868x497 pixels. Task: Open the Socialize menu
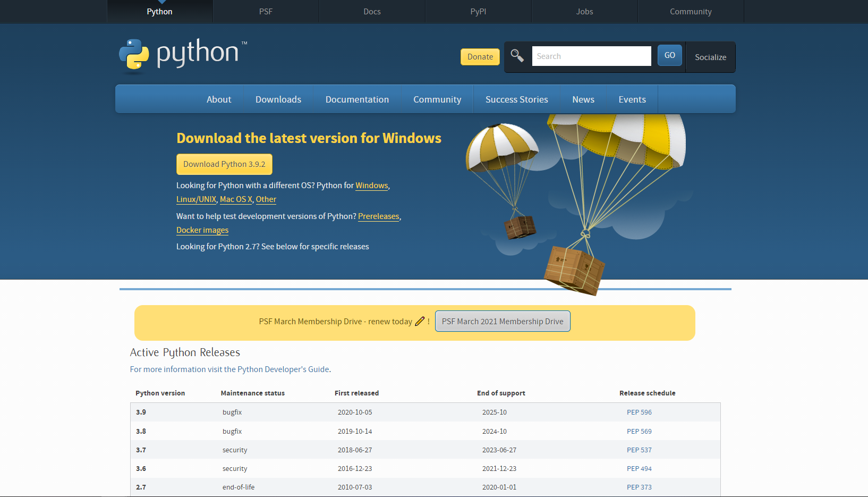click(x=711, y=57)
